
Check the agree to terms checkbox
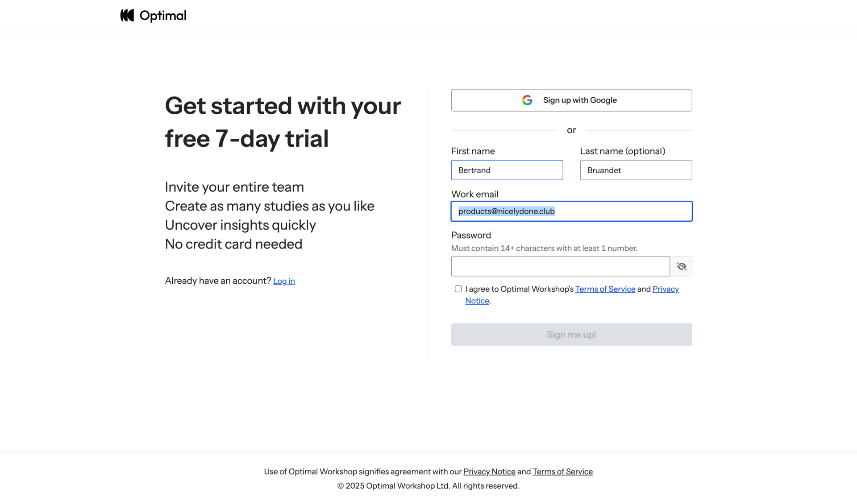tap(458, 289)
